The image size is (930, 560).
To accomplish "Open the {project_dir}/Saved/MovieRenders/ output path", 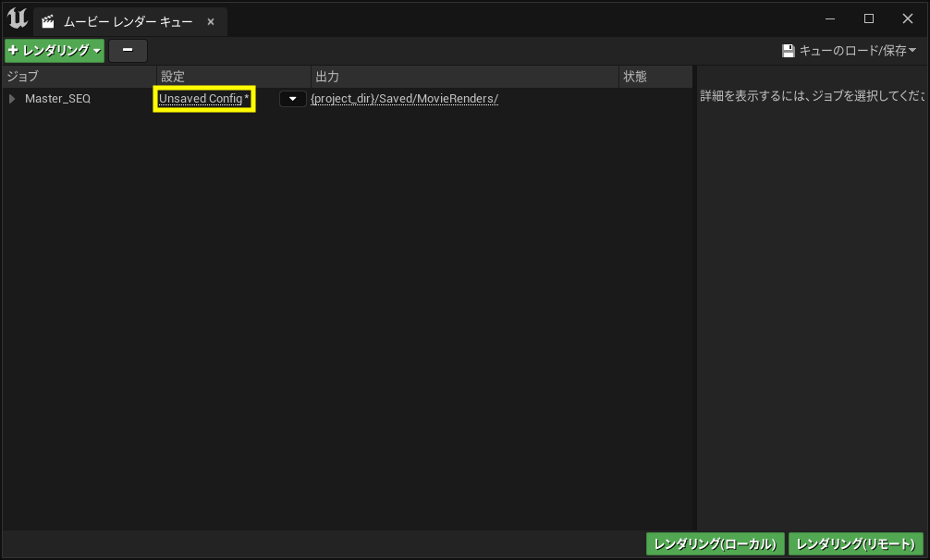I will pyautogui.click(x=405, y=98).
